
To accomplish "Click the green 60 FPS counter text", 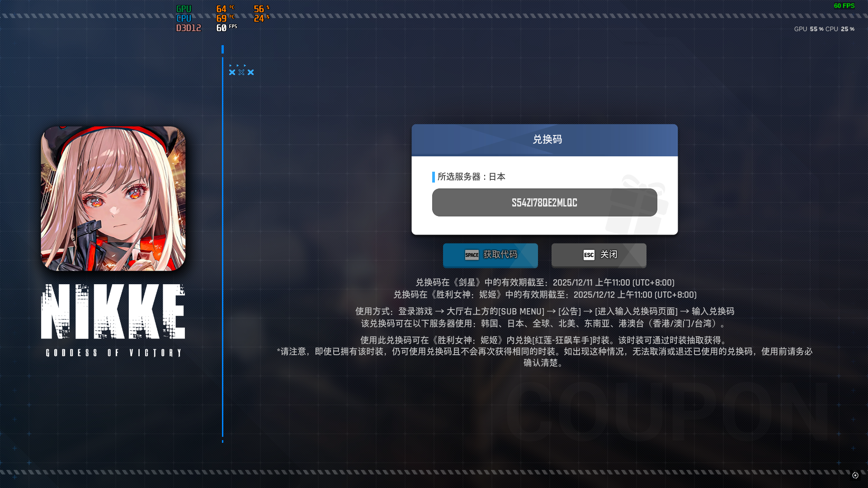I will 844,6.
